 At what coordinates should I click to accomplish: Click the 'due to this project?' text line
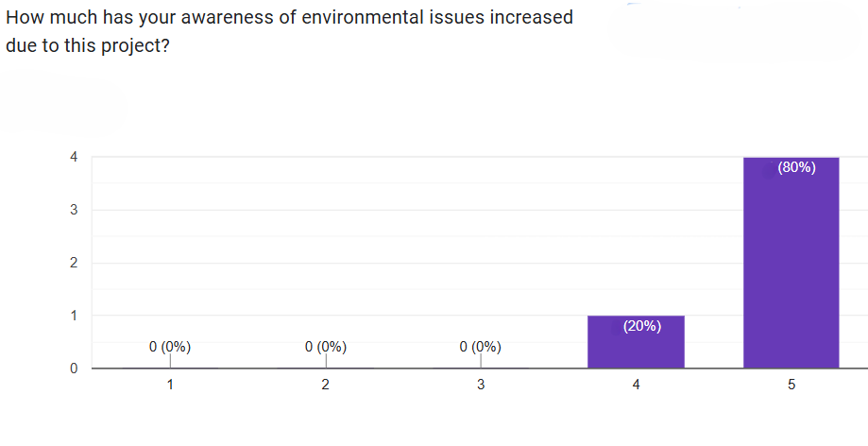[x=88, y=45]
